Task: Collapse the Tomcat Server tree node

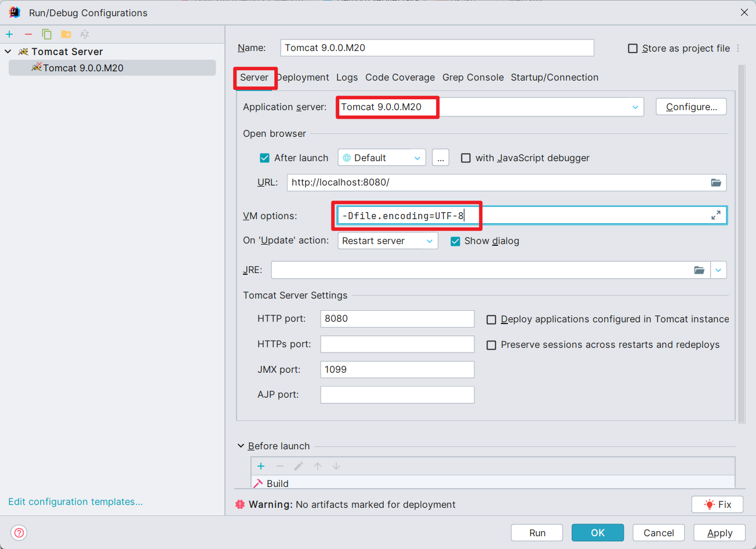Action: click(8, 52)
